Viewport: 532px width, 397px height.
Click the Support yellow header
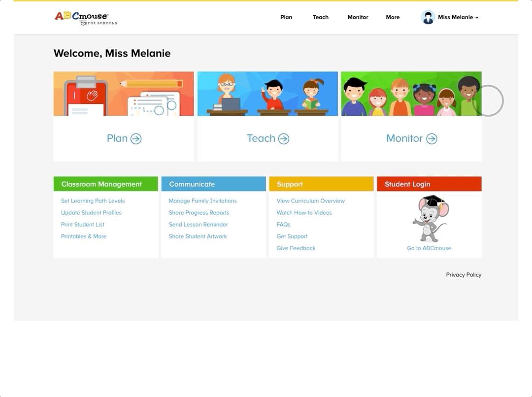coord(321,184)
